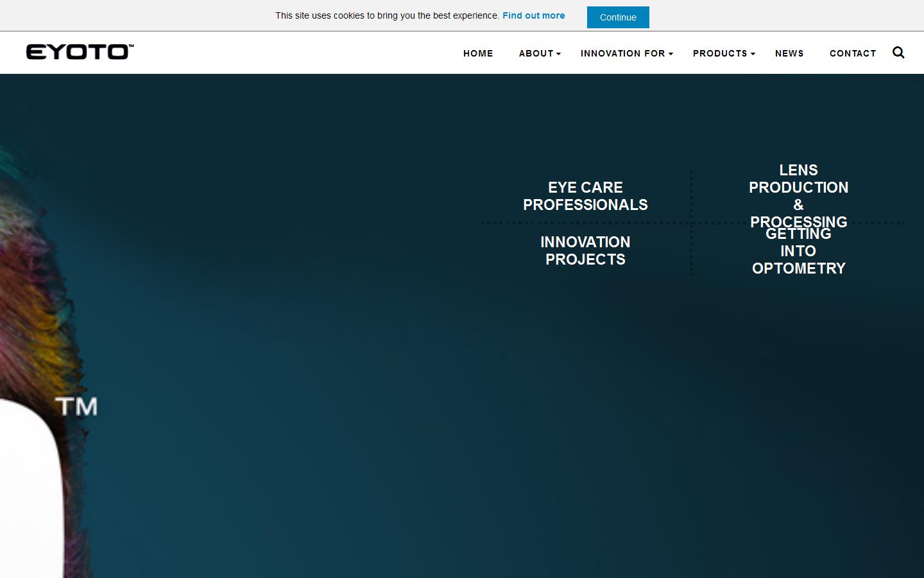
Task: Open the NEWS page from navigation
Action: tap(789, 54)
